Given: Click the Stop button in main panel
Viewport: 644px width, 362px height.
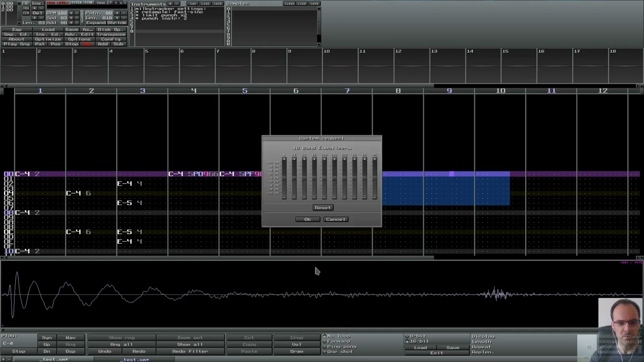Looking at the screenshot, I should pos(71,44).
